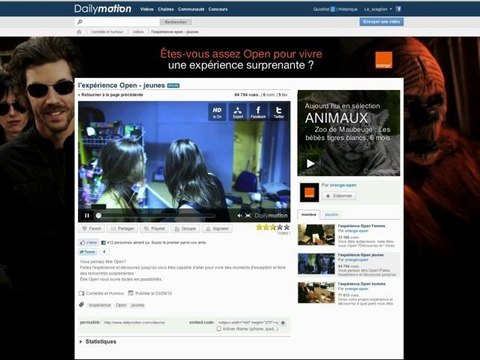Play the Animaux featured video
The width and height of the screenshot is (480, 360).
point(310,164)
